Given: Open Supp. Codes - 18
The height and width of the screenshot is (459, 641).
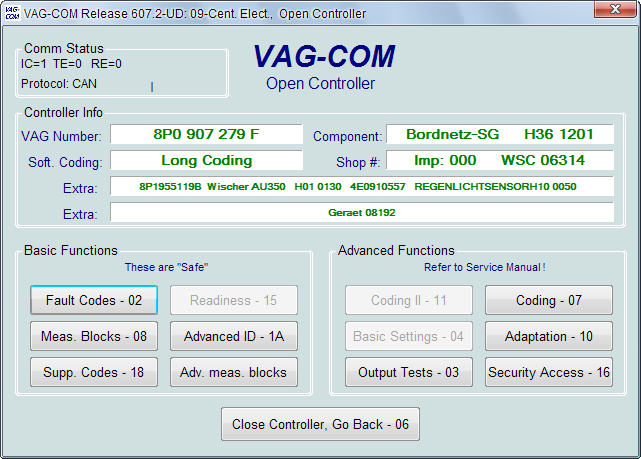Looking at the screenshot, I should 94,372.
